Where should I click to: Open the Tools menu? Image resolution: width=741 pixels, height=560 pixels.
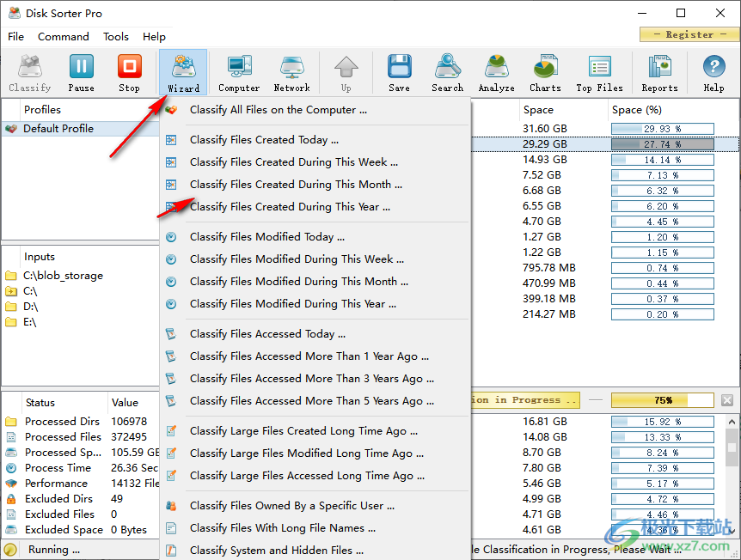(116, 36)
